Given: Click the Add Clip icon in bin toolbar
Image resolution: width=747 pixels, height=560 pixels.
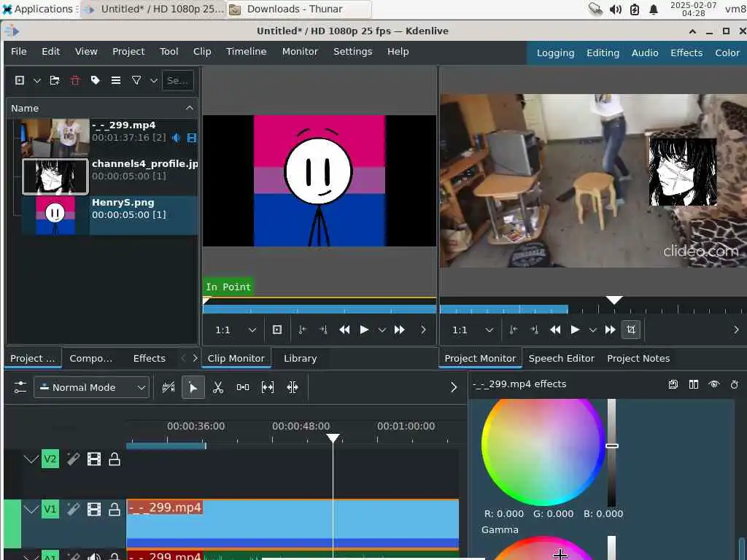Looking at the screenshot, I should click(20, 80).
